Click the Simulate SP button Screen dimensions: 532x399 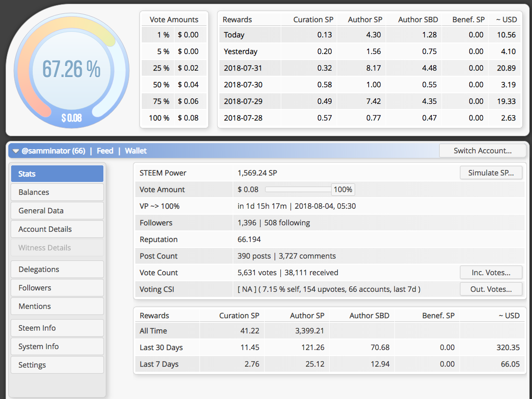[x=491, y=173]
